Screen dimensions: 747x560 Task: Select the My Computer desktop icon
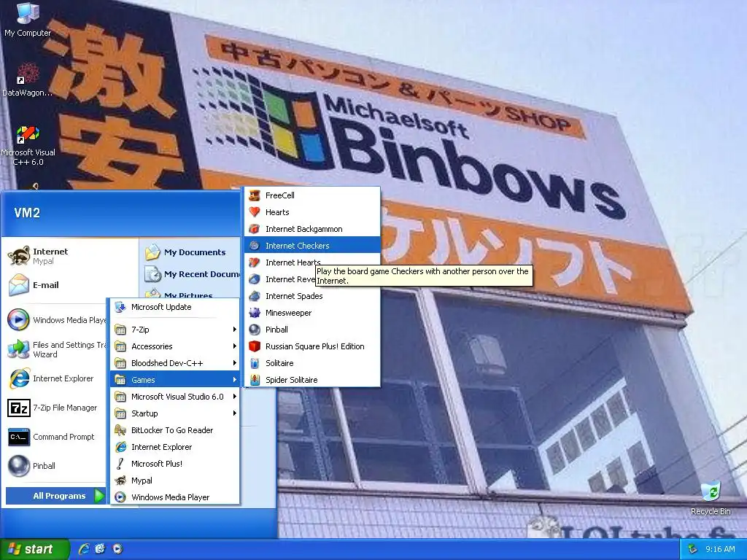pyautogui.click(x=28, y=20)
